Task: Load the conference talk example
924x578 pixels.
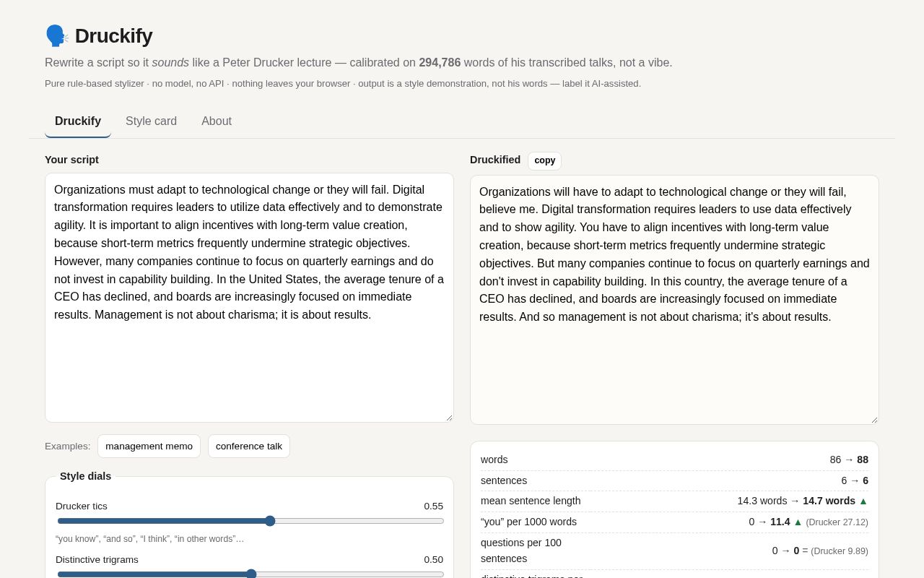Action: click(249, 446)
